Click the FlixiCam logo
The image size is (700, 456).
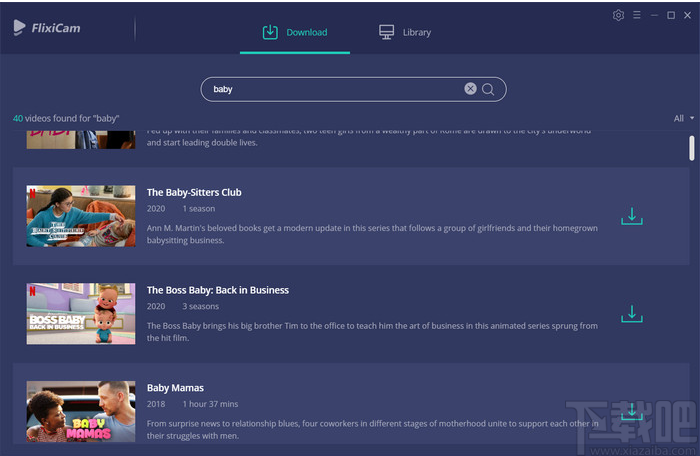(x=47, y=28)
